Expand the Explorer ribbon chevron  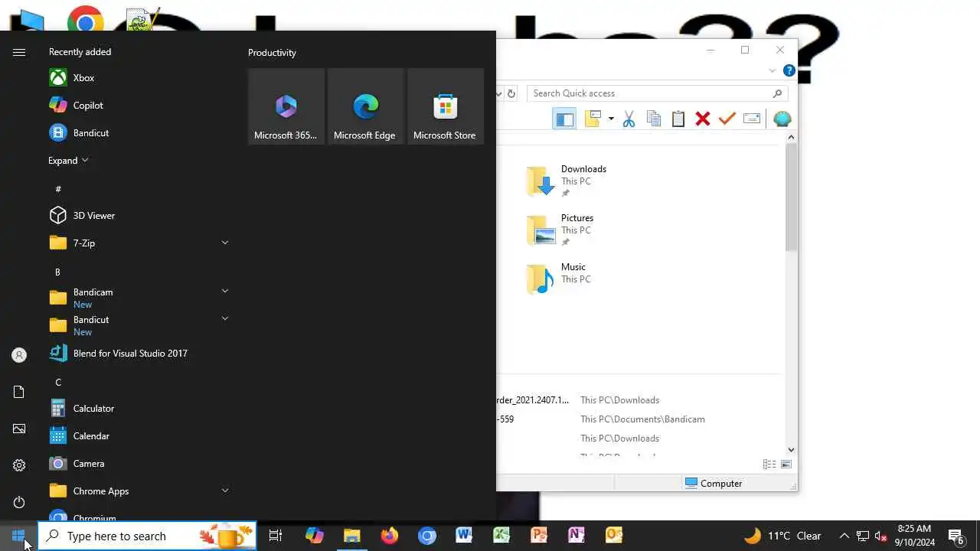[x=772, y=71]
